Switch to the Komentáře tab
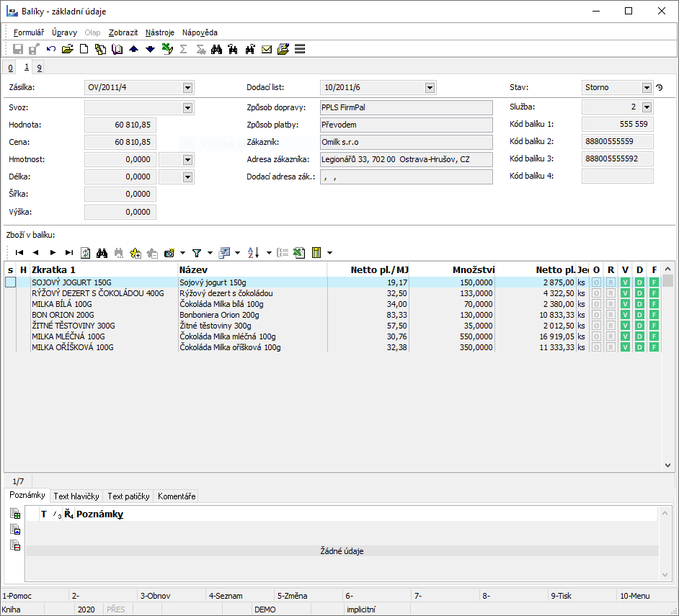The image size is (679, 616). (x=177, y=496)
